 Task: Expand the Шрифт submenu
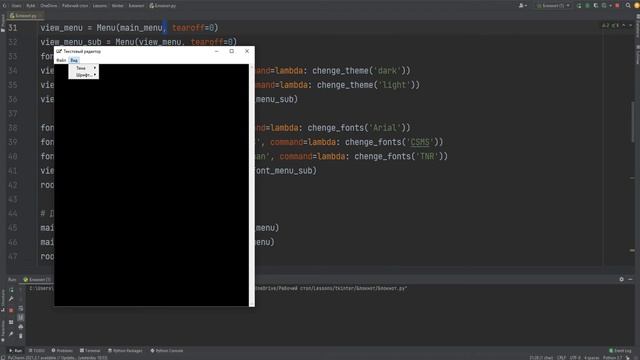pos(84,75)
